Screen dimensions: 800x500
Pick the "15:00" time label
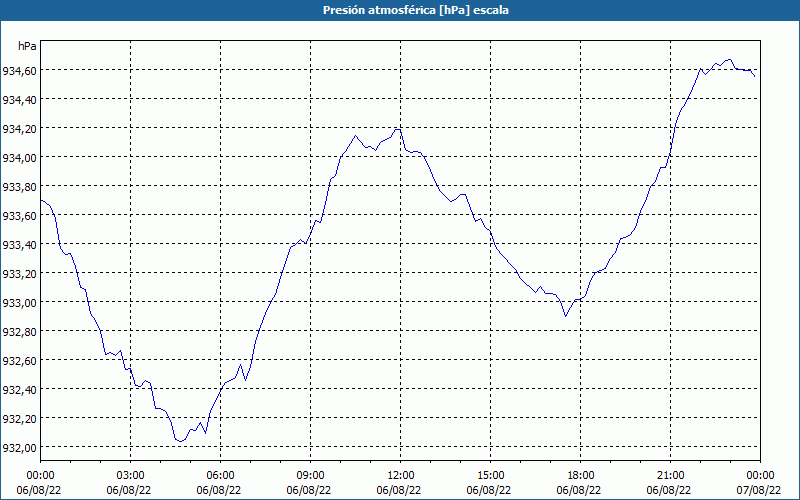(x=490, y=476)
